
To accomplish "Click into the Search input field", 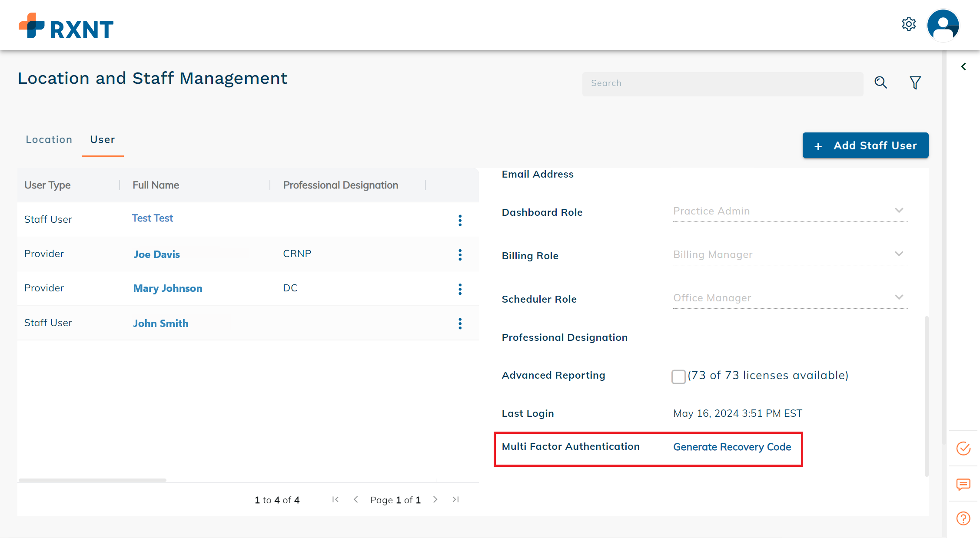I will 722,83.
